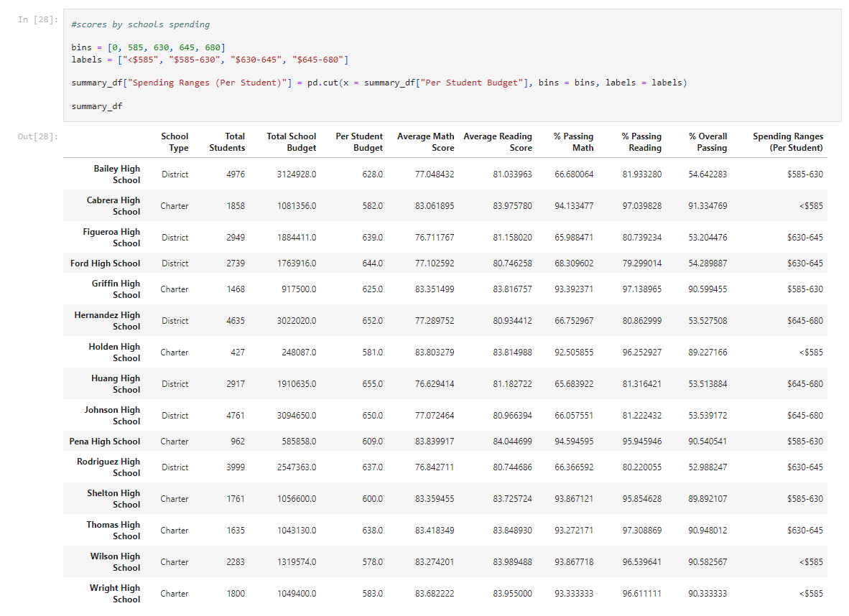This screenshot has width=849, height=616.
Task: Click the math score 83.418349
Action: click(435, 530)
